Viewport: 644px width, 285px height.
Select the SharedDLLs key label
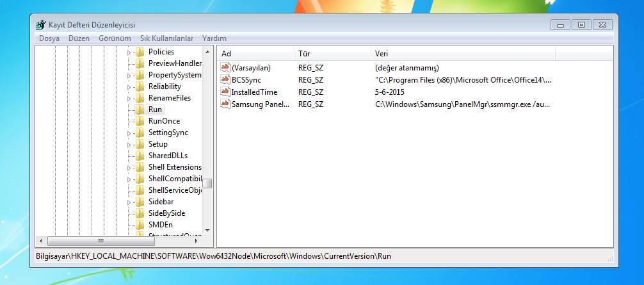coord(168,156)
